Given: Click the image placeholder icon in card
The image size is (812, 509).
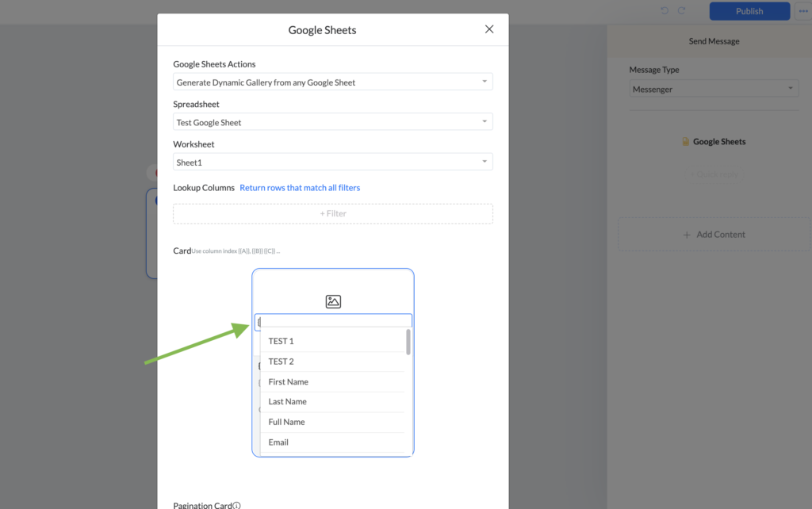Looking at the screenshot, I should coord(333,301).
